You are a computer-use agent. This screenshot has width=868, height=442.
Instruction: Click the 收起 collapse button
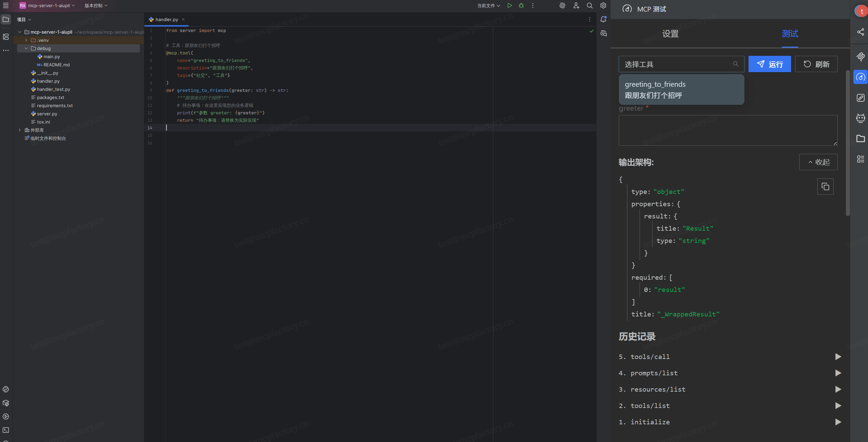point(818,162)
